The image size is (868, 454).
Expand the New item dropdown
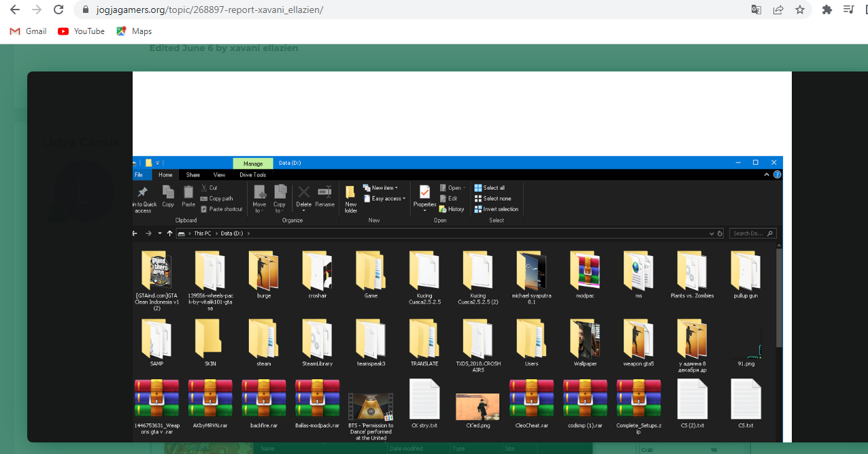[x=381, y=188]
